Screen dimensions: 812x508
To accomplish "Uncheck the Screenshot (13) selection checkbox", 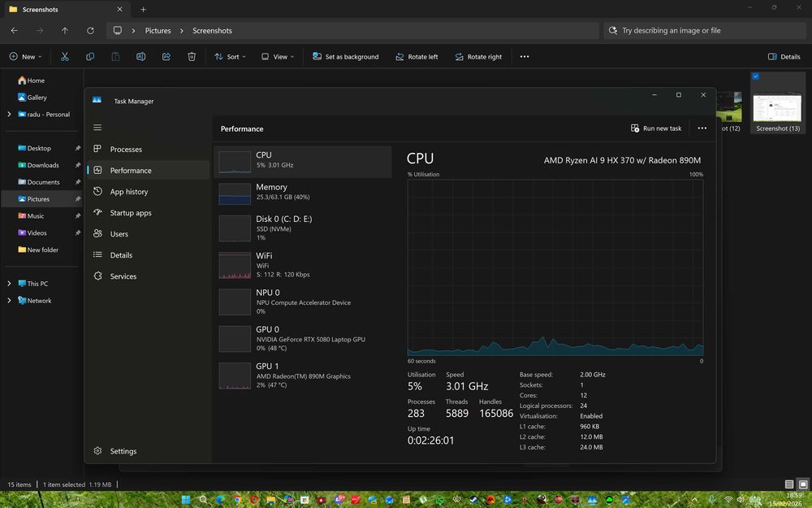I will coord(756,76).
